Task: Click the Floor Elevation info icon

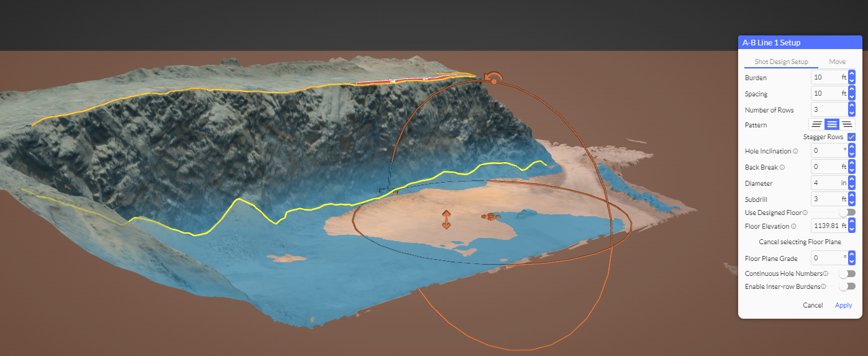Action: coord(793,227)
